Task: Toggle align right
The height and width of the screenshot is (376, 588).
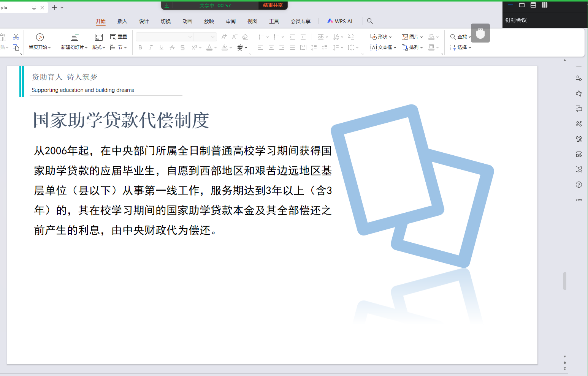Action: (x=282, y=47)
